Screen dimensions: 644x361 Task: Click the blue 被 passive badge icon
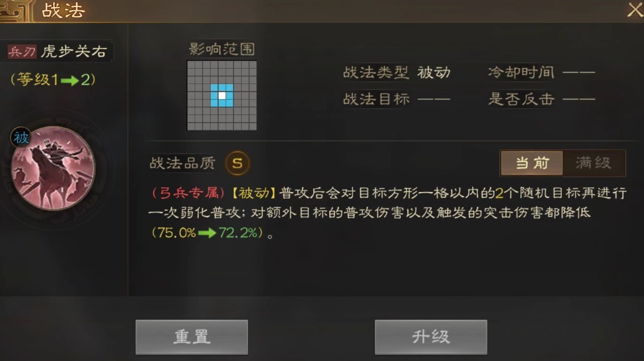point(21,138)
